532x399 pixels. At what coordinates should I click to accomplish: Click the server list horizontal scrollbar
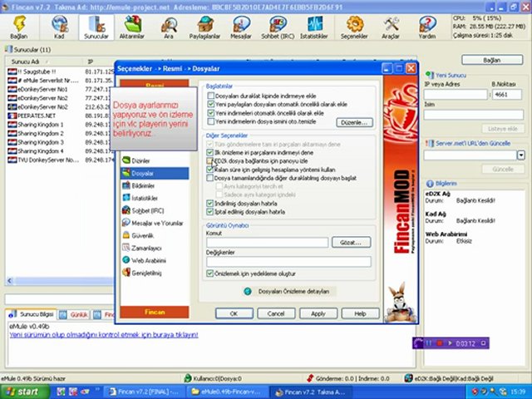point(60,281)
